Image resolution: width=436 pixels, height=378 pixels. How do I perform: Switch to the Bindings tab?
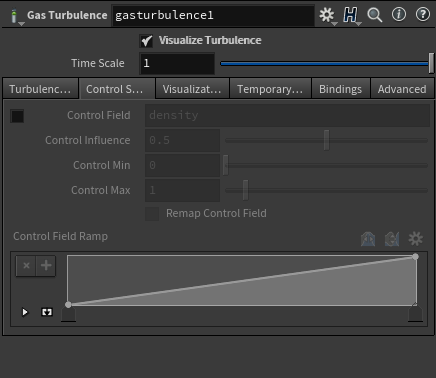point(340,89)
